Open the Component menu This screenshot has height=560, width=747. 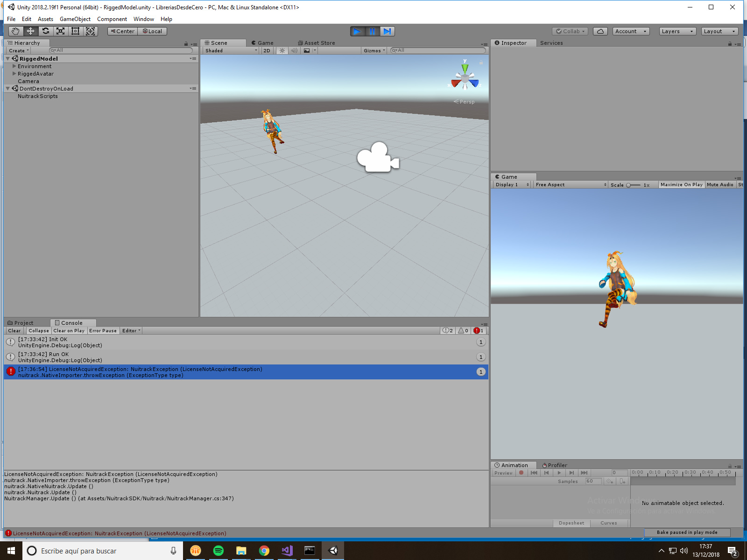112,19
